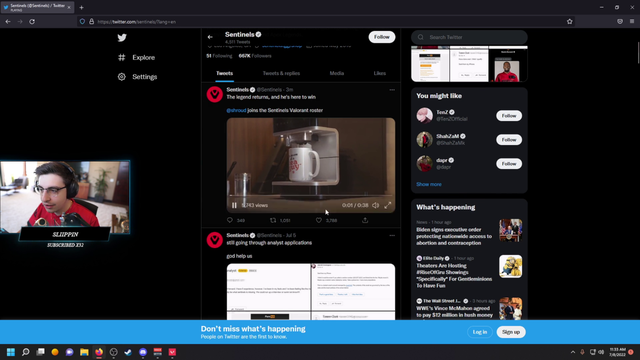Click the browser back arrow
Screen dimensions: 640x360
(8, 22)
